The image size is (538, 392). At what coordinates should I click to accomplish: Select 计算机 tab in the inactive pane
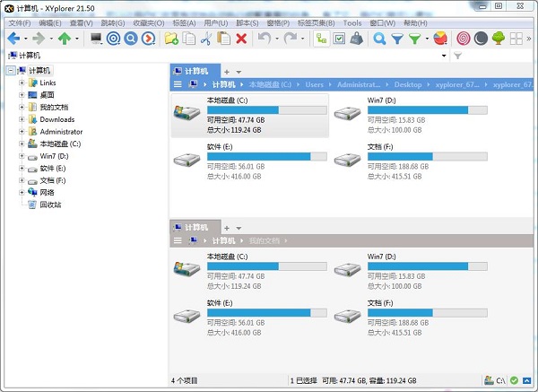click(x=195, y=227)
